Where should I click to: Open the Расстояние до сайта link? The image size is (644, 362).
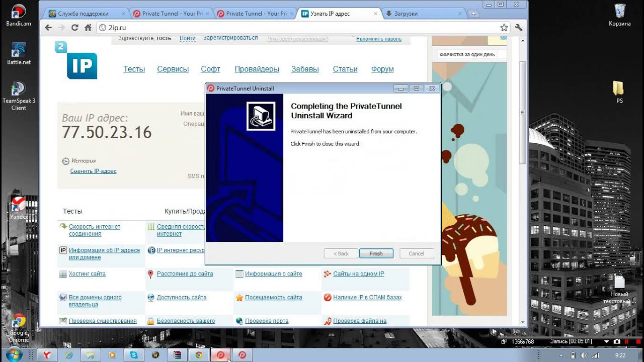tap(185, 274)
